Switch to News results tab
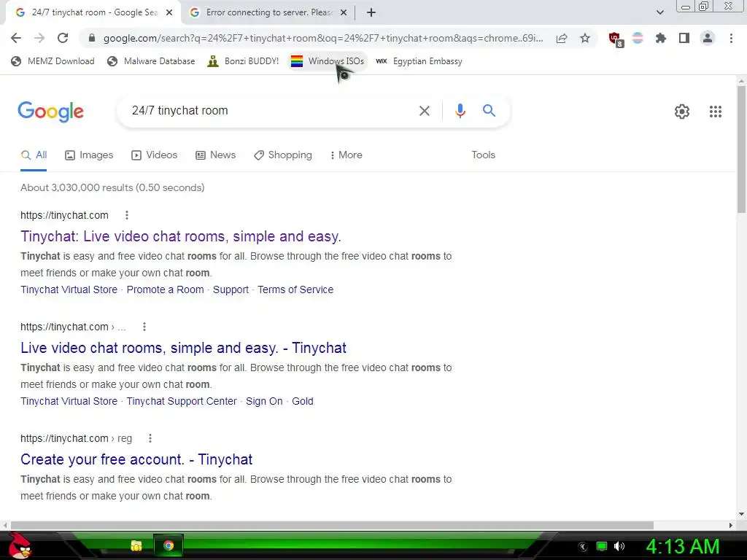The image size is (747, 560). pyautogui.click(x=216, y=155)
